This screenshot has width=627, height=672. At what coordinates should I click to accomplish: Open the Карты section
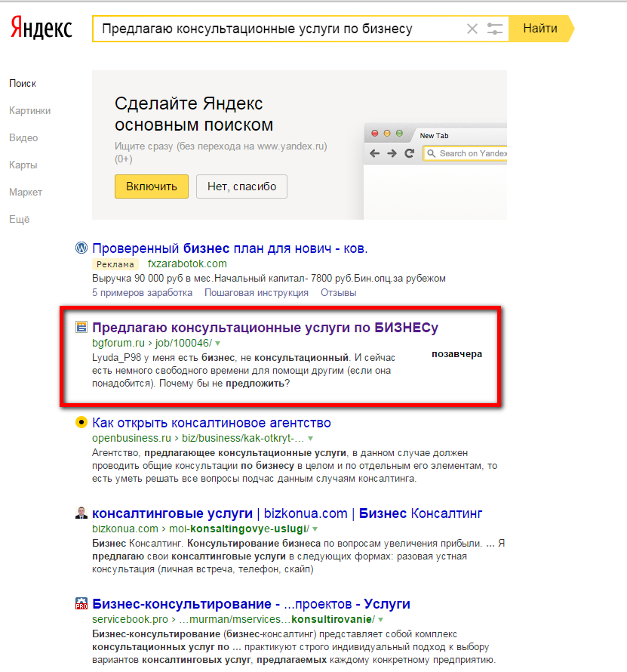click(x=23, y=165)
